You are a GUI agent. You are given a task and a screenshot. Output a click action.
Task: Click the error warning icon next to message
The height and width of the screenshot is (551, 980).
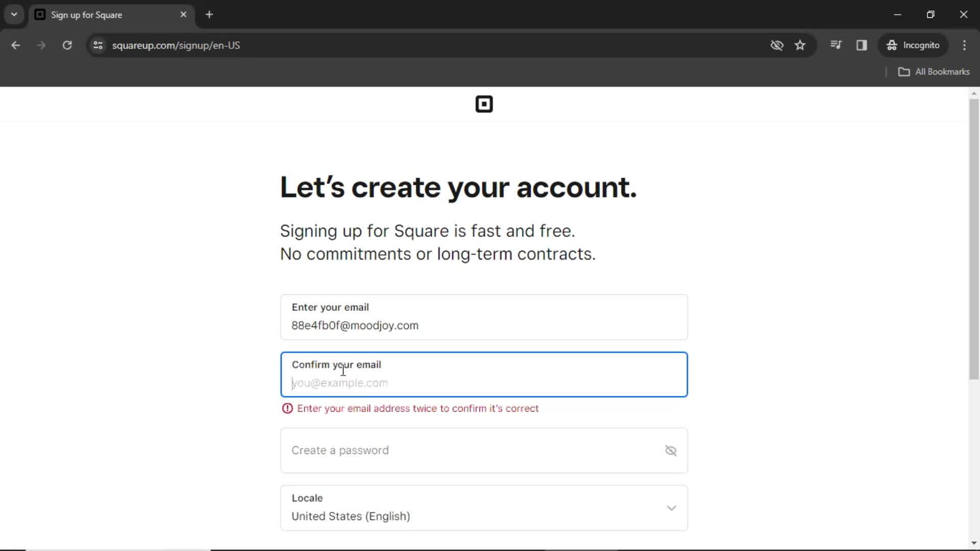(287, 408)
